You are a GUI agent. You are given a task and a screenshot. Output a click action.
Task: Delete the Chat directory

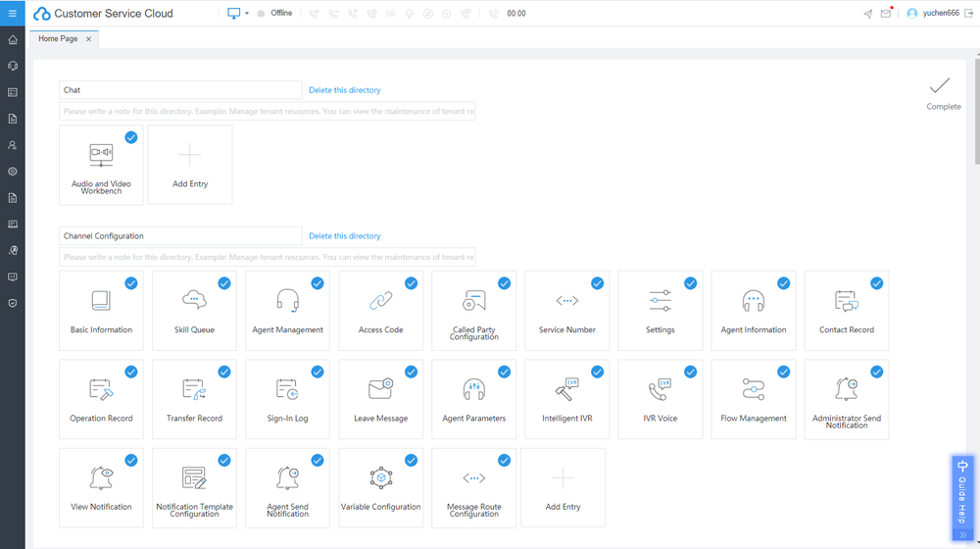[x=344, y=90]
